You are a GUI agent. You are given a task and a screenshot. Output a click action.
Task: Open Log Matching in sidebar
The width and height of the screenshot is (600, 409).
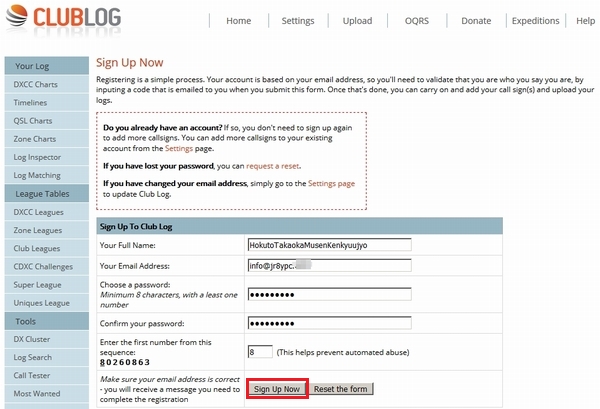click(x=47, y=175)
